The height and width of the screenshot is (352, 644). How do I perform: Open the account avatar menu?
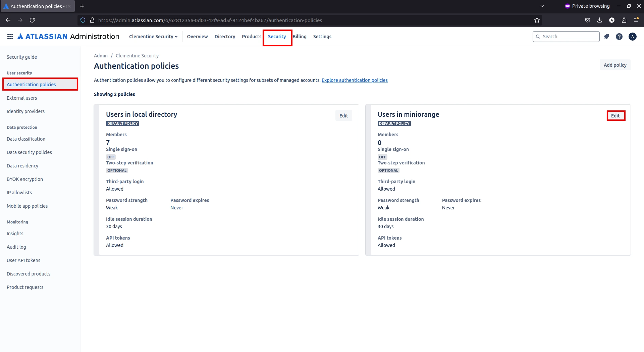click(632, 36)
